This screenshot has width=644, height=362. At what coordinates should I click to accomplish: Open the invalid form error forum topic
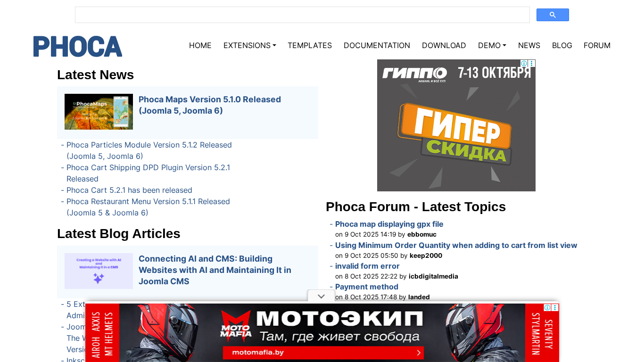click(x=367, y=266)
